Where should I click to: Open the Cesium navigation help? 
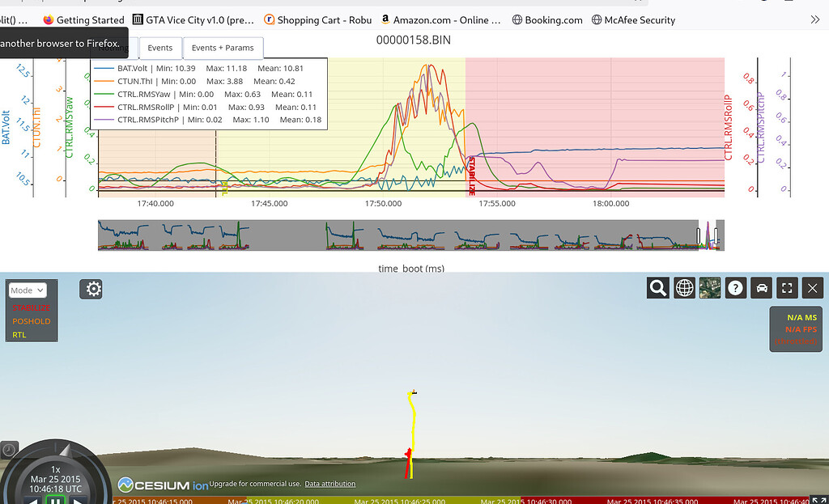point(736,287)
